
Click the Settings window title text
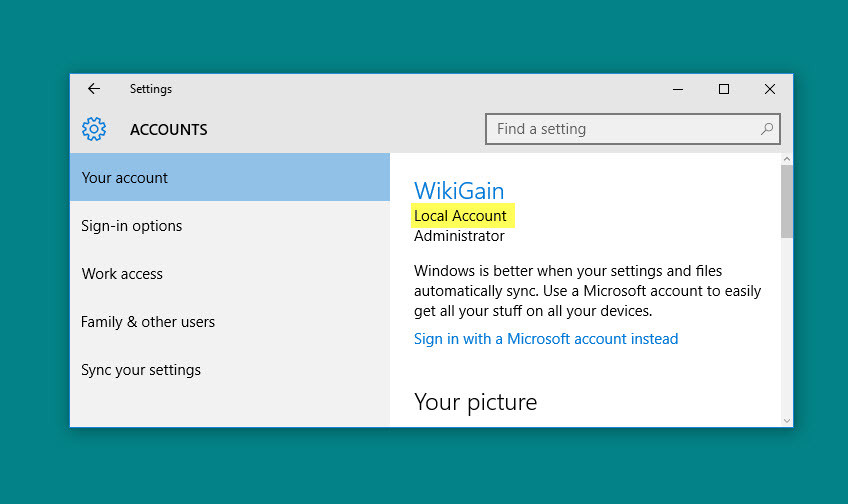(x=151, y=89)
